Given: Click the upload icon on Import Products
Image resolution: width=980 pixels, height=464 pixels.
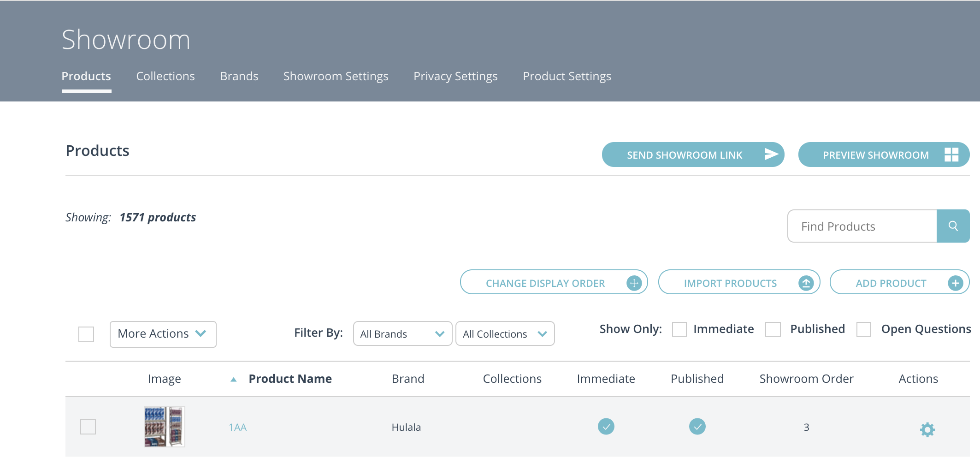Looking at the screenshot, I should pos(806,283).
